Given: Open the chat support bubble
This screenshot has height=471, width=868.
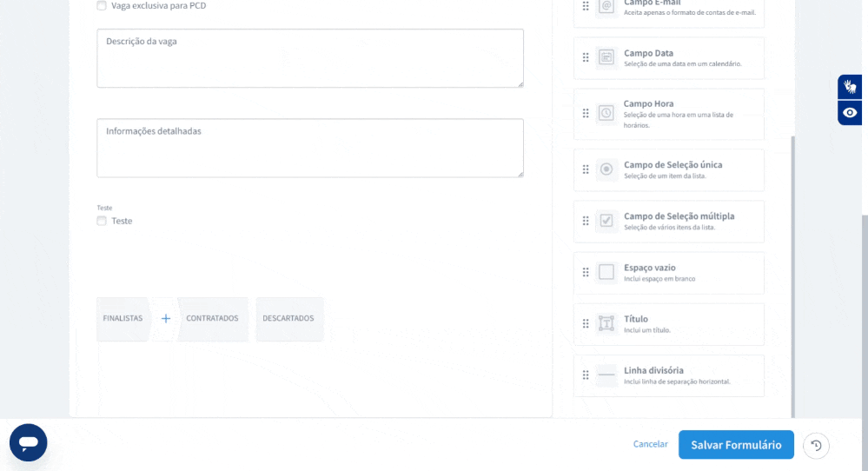Looking at the screenshot, I should (x=29, y=442).
